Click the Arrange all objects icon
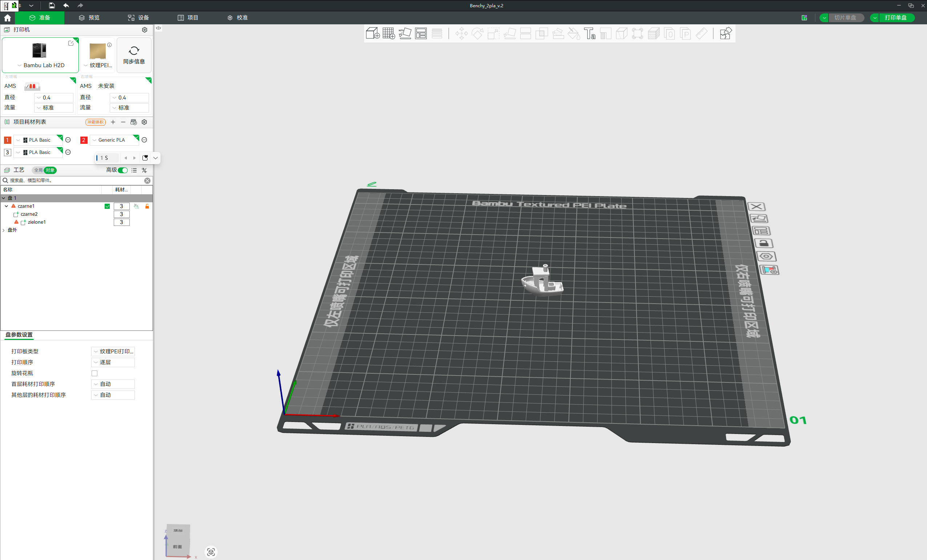The height and width of the screenshot is (560, 927). [x=420, y=33]
